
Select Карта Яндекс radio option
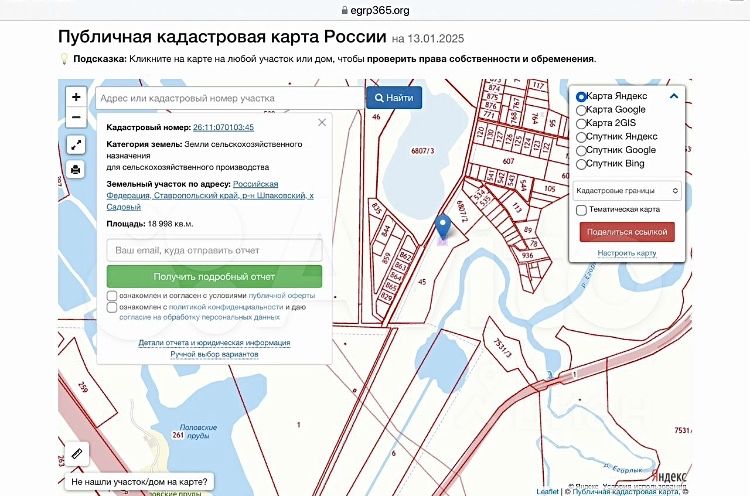[x=581, y=97]
